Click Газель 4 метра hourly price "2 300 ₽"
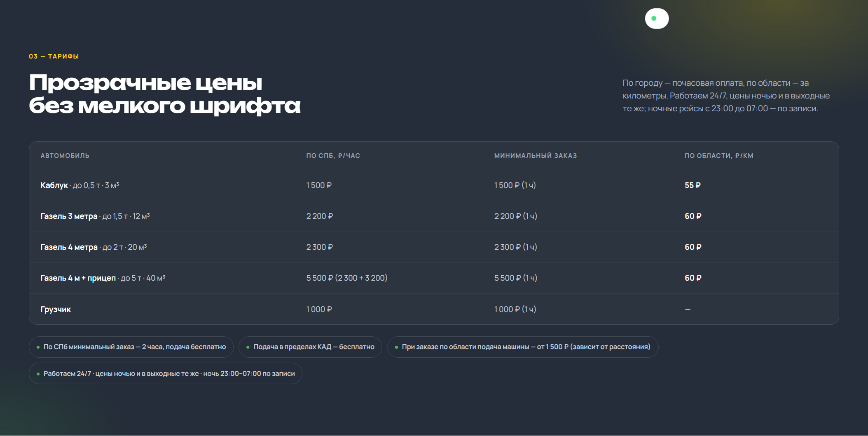The width and height of the screenshot is (868, 436). pyautogui.click(x=320, y=247)
